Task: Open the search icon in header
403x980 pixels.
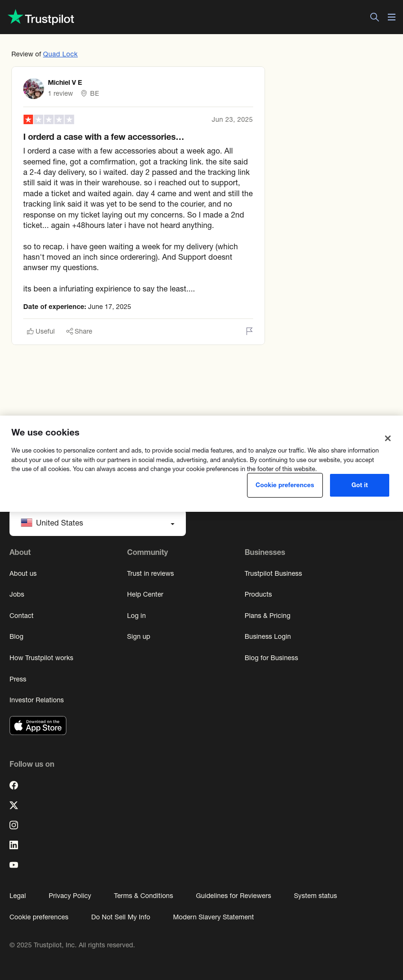Action: [x=375, y=17]
